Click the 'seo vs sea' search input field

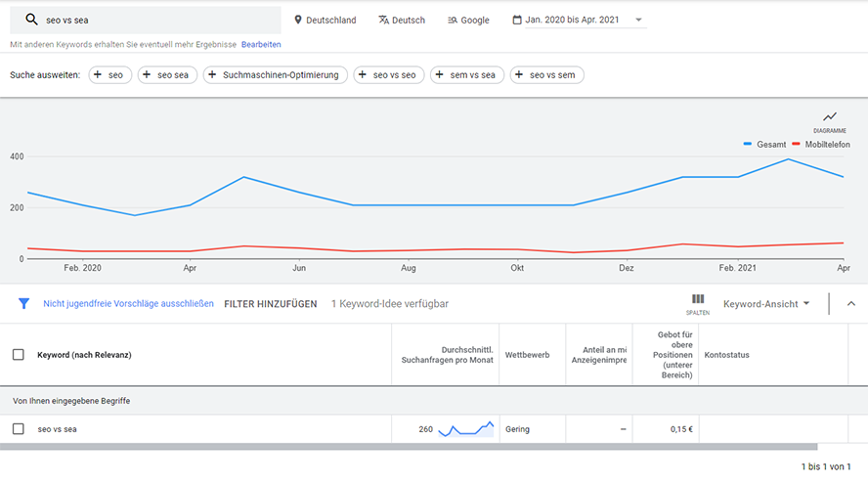point(145,20)
